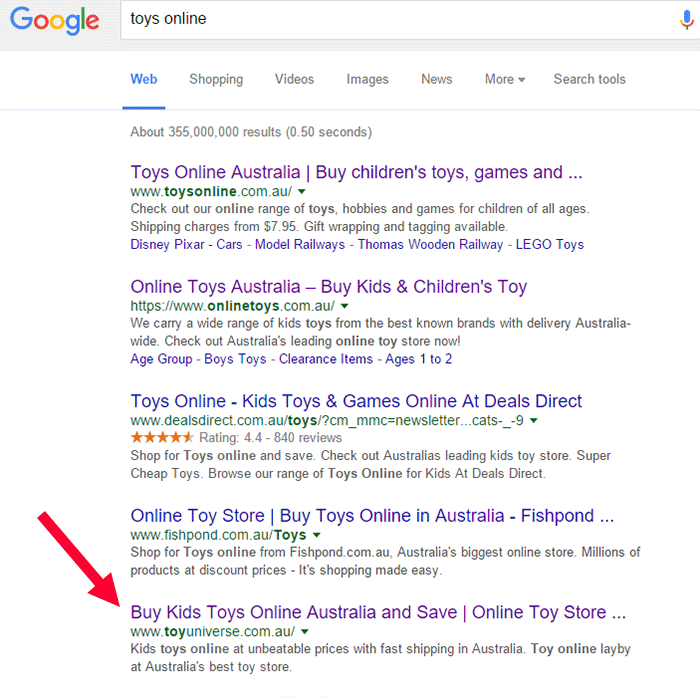Open the Boys Toys sitelink
700x697 pixels.
coord(235,359)
